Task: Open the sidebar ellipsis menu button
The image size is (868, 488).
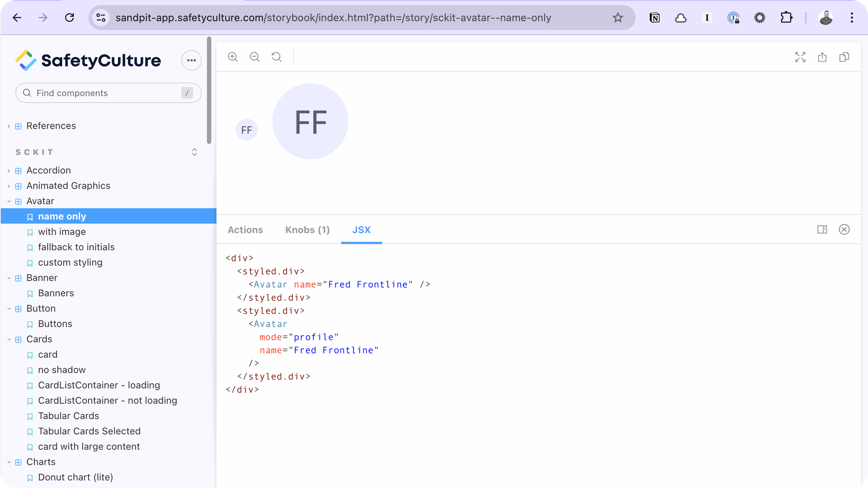Action: pos(191,60)
